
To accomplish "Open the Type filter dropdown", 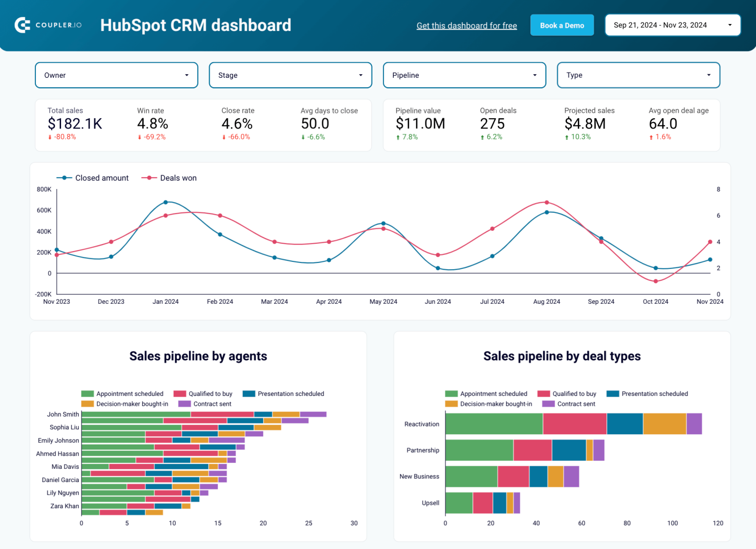I will coord(638,75).
